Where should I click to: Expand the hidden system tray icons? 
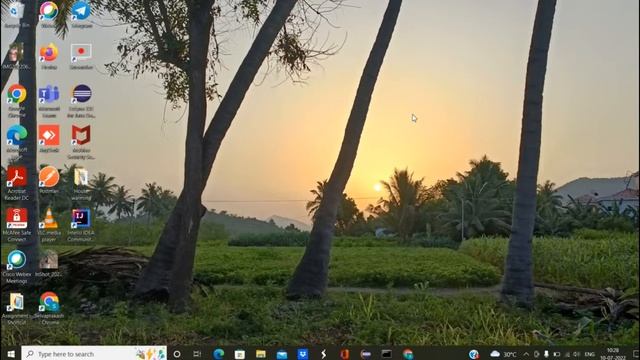tap(526, 354)
